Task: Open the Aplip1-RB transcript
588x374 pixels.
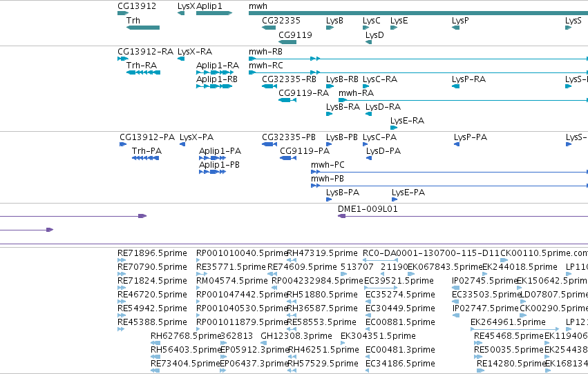Action: click(214, 86)
